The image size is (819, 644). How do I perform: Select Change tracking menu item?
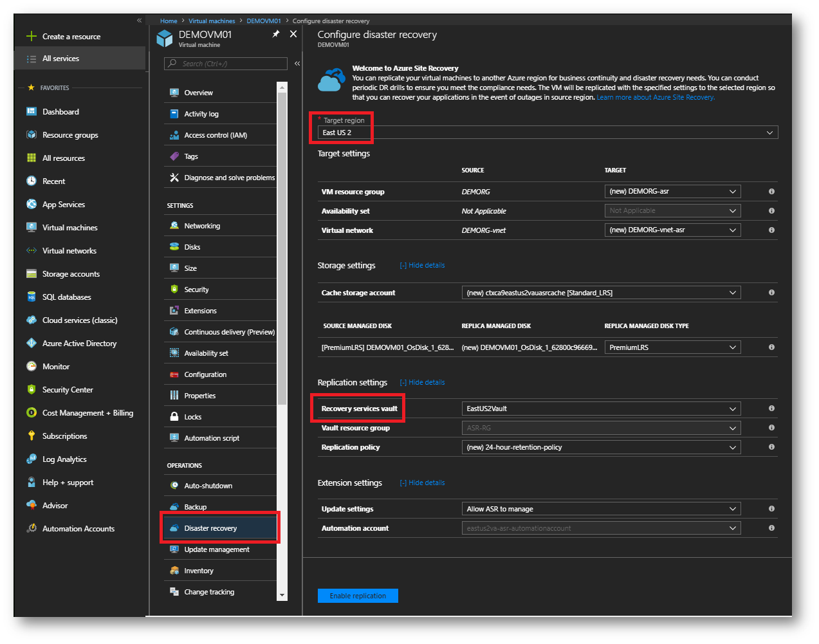point(220,592)
